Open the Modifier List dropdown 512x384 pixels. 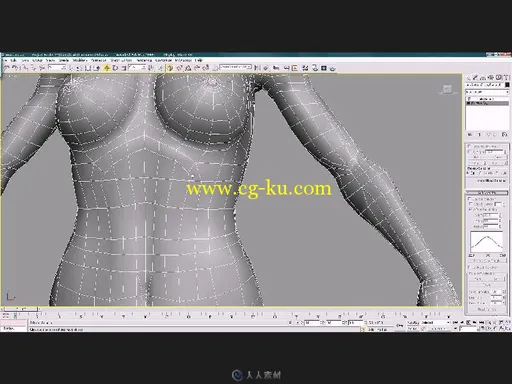(x=487, y=92)
